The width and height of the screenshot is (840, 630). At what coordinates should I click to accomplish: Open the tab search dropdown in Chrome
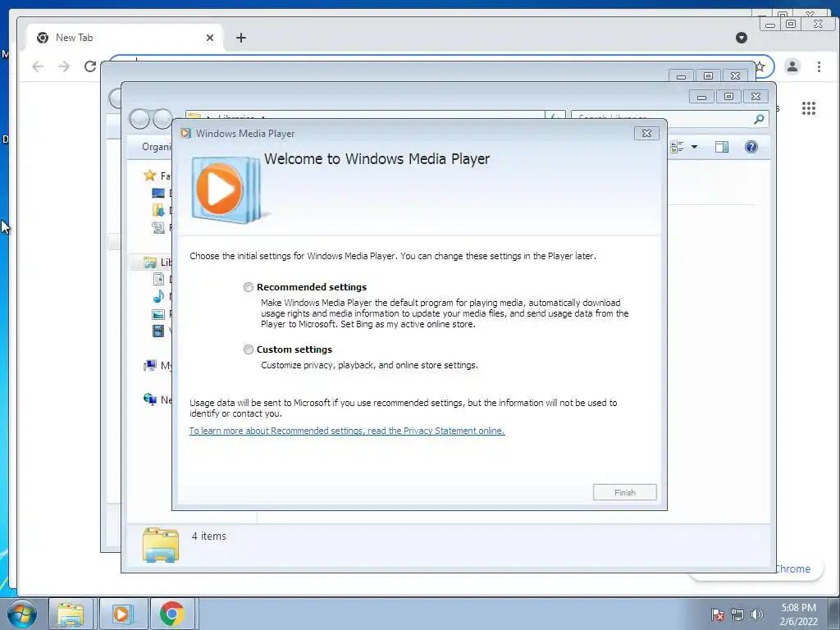point(742,38)
